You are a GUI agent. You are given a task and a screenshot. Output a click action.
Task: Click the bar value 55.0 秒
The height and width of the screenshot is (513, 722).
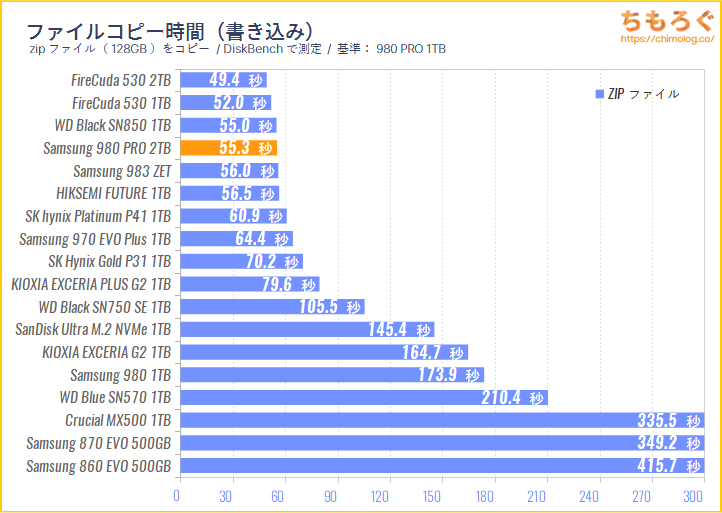tap(245, 125)
